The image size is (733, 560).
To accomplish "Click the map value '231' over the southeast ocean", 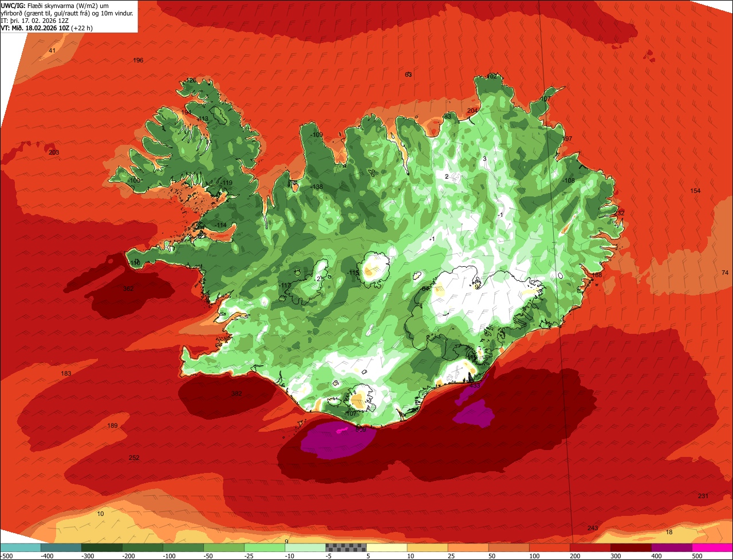I will pos(703,496).
